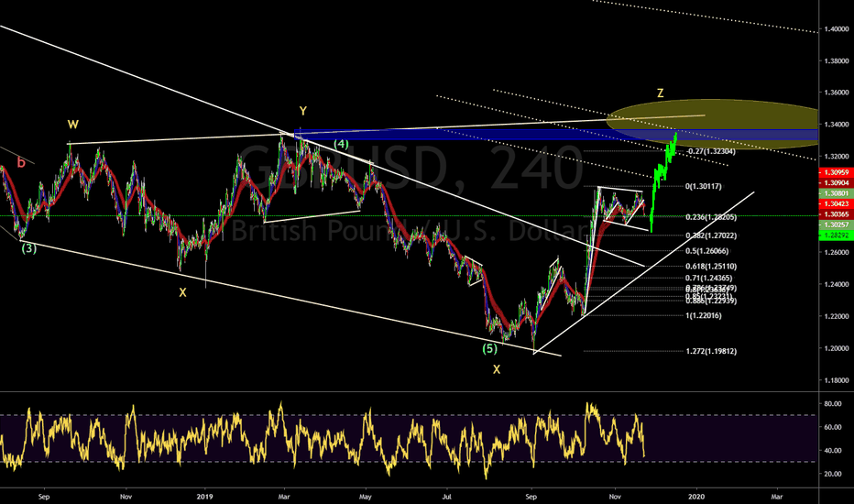The image size is (854, 504).
Task: Click the 2019 label on time axis
Action: point(205,495)
